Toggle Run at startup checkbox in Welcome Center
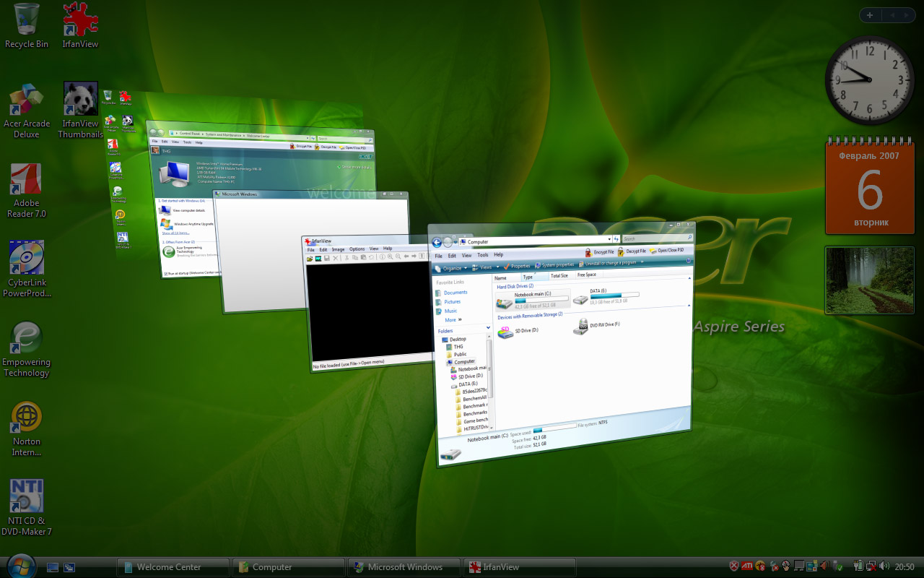The image size is (924, 578). [x=166, y=274]
